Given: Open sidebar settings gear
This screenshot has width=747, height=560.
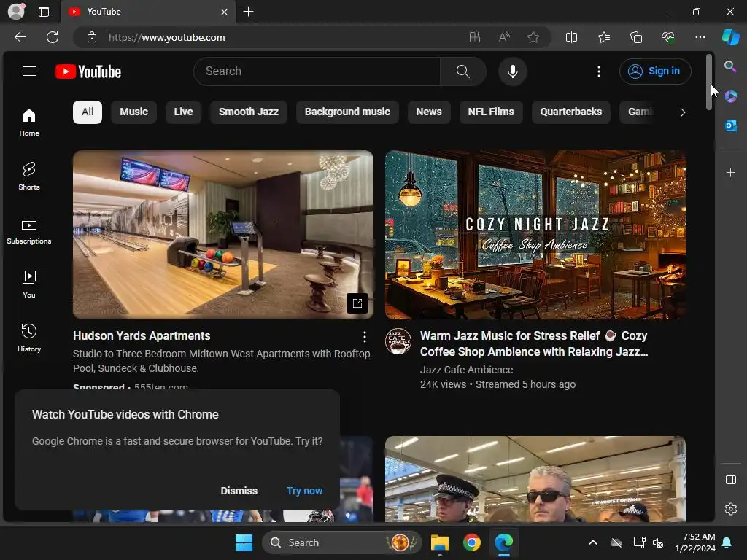Looking at the screenshot, I should (x=730, y=508).
